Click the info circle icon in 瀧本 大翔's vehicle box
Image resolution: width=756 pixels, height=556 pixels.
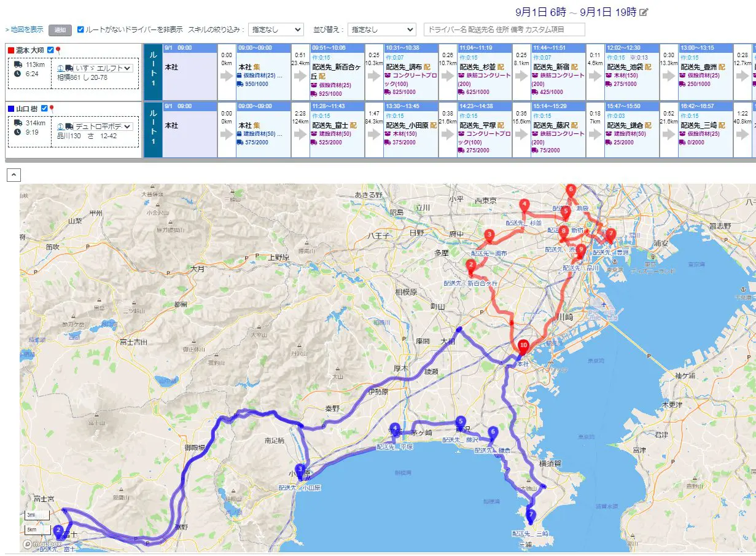pyautogui.click(x=60, y=68)
